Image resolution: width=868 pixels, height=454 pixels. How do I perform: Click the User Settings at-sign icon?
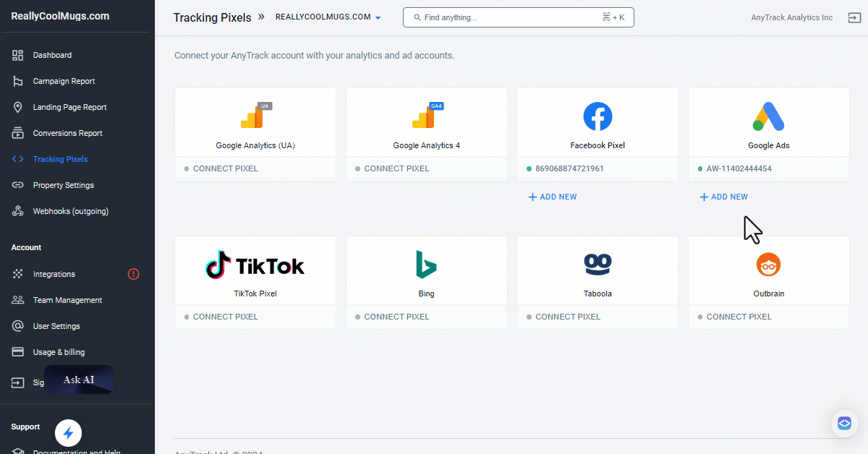tap(18, 326)
